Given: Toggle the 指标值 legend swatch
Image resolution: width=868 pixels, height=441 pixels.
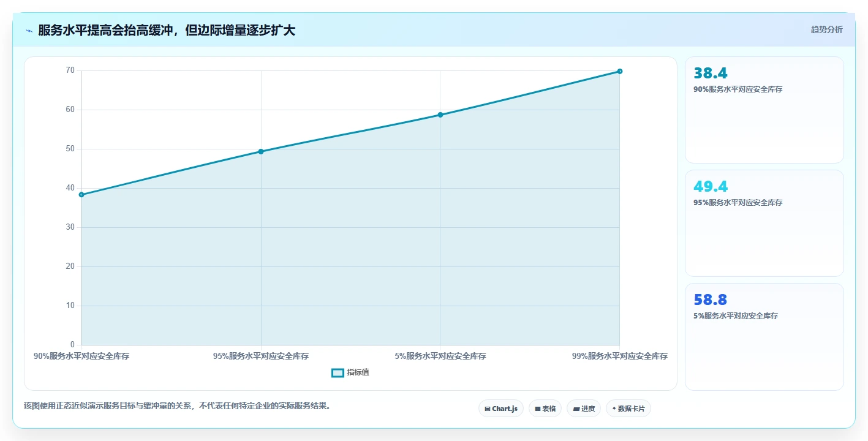Looking at the screenshot, I should pyautogui.click(x=338, y=372).
